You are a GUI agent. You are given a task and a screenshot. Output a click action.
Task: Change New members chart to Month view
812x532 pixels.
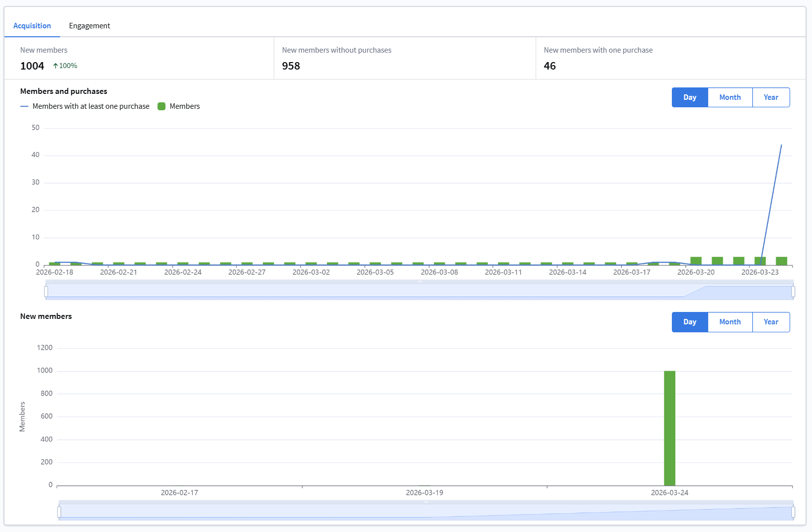[x=730, y=322]
